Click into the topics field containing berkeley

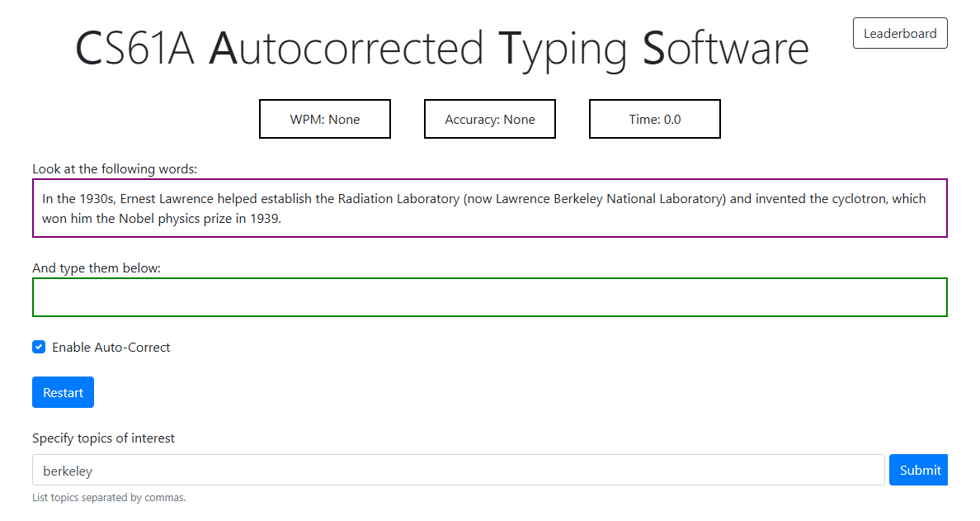[x=458, y=470]
